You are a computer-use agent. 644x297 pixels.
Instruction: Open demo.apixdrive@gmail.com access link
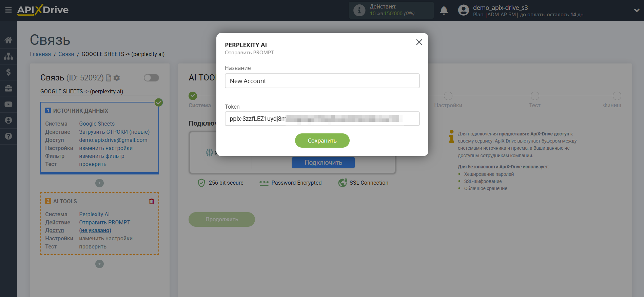[113, 140]
